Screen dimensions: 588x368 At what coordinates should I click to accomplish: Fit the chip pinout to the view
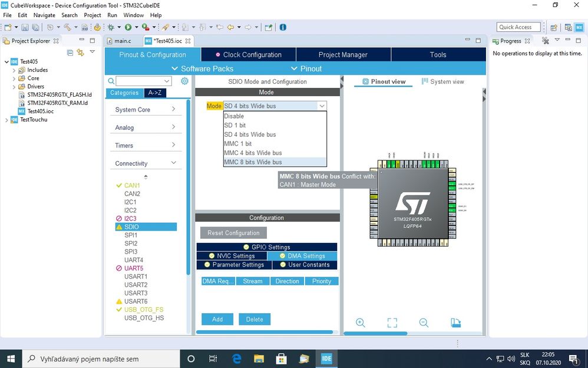point(392,323)
